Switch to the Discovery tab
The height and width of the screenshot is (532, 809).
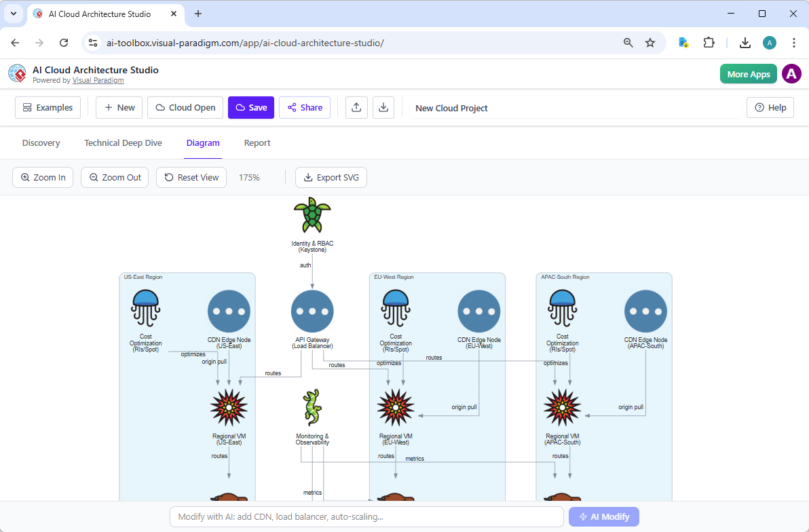click(x=41, y=142)
